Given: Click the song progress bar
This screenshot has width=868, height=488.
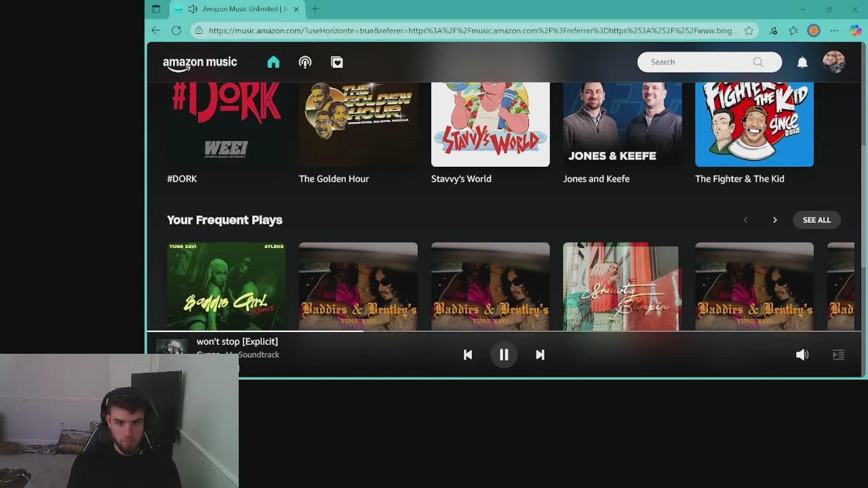Looking at the screenshot, I should click(x=504, y=331).
